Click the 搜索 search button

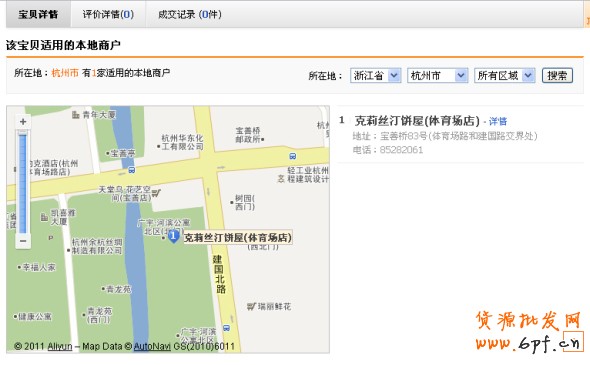pyautogui.click(x=557, y=76)
